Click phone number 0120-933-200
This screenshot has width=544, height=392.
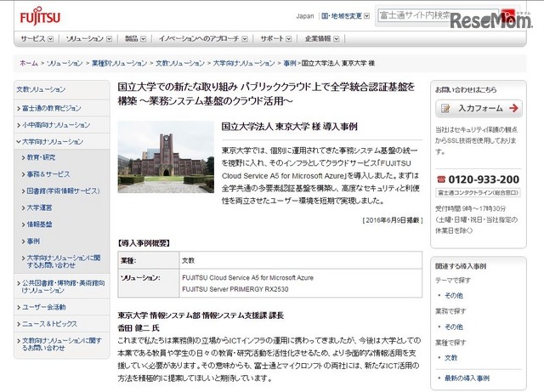(484, 179)
